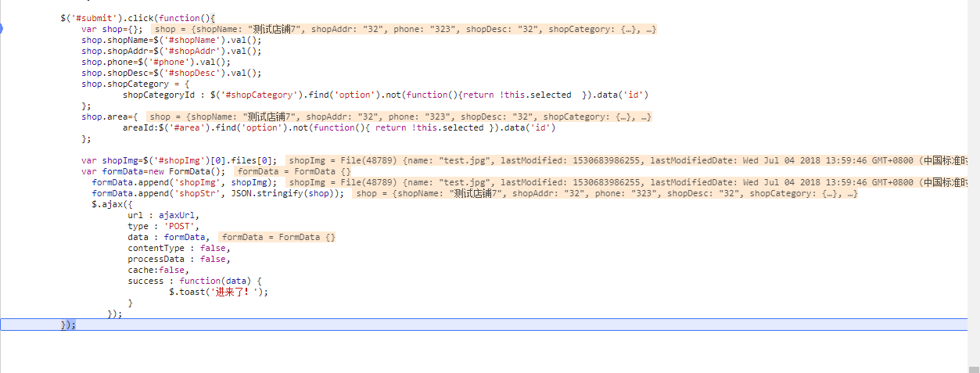980x373 pixels.
Task: Click the 'data : formData,' text
Action: click(168, 237)
